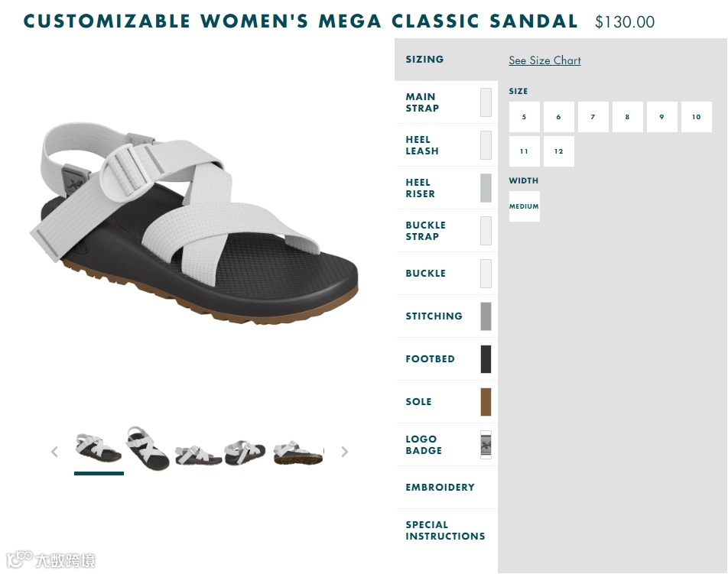Switch to the Main Strap tab
728x574 pixels.
pos(446,102)
